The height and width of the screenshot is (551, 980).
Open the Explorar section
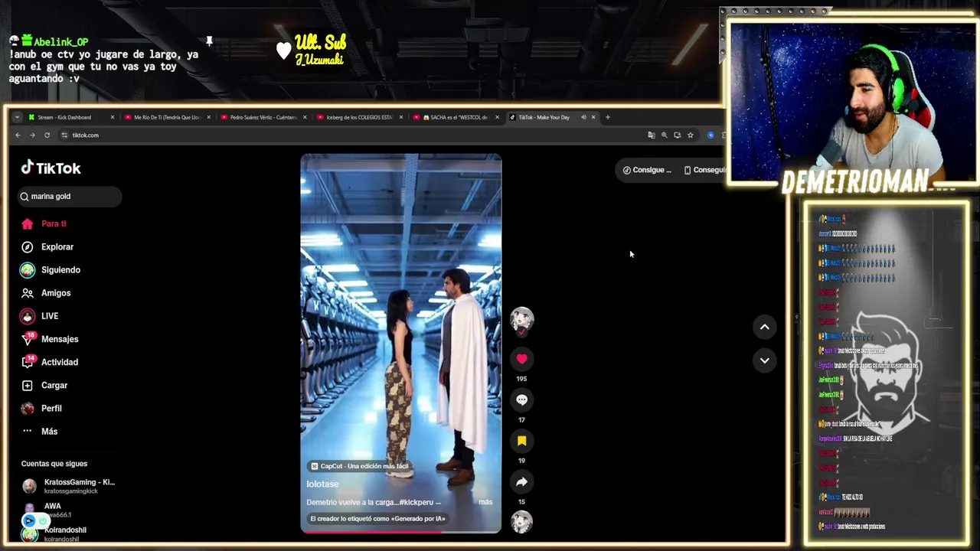pyautogui.click(x=47, y=246)
